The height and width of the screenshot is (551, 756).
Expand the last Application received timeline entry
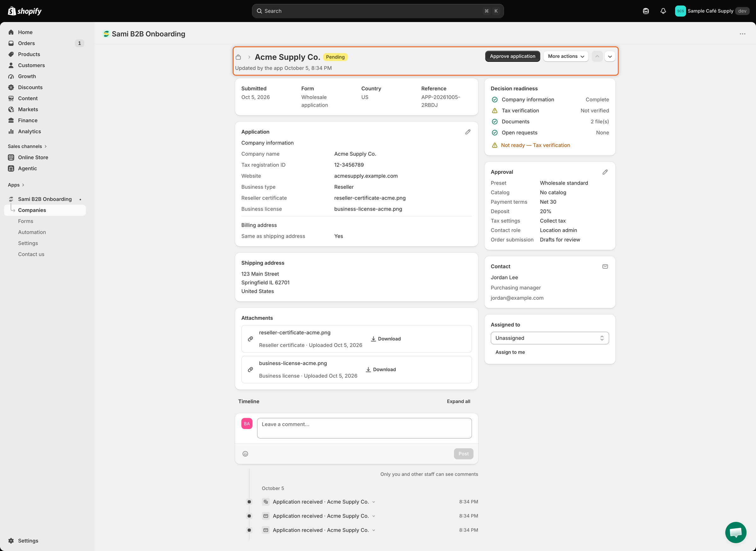(x=373, y=530)
